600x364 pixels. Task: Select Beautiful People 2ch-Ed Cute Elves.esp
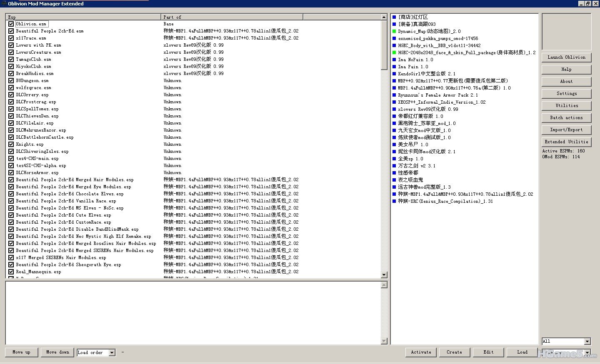63,215
